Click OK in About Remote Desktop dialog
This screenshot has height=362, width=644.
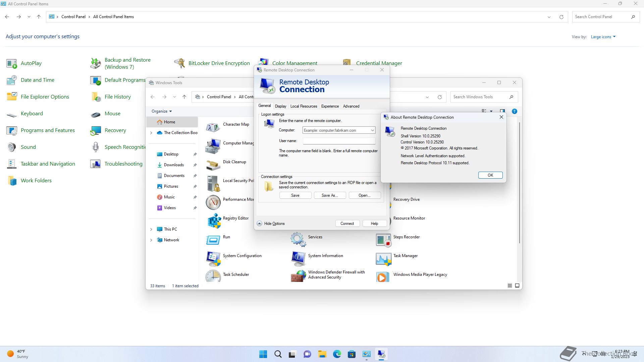click(x=490, y=175)
